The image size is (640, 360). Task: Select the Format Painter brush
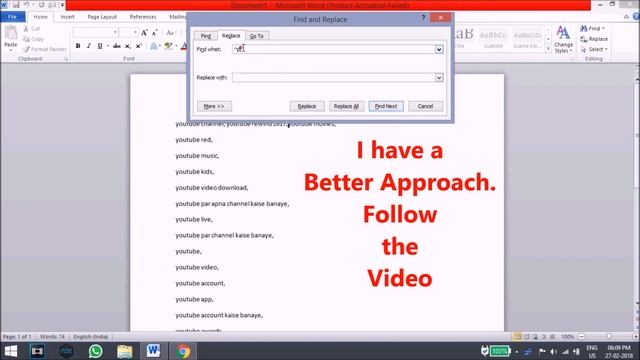[27, 49]
